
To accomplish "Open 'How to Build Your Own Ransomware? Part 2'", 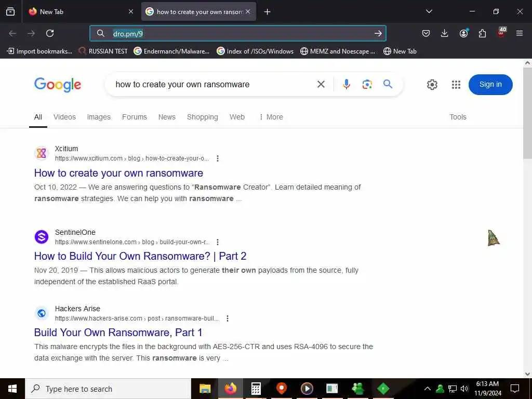I will click(140, 256).
